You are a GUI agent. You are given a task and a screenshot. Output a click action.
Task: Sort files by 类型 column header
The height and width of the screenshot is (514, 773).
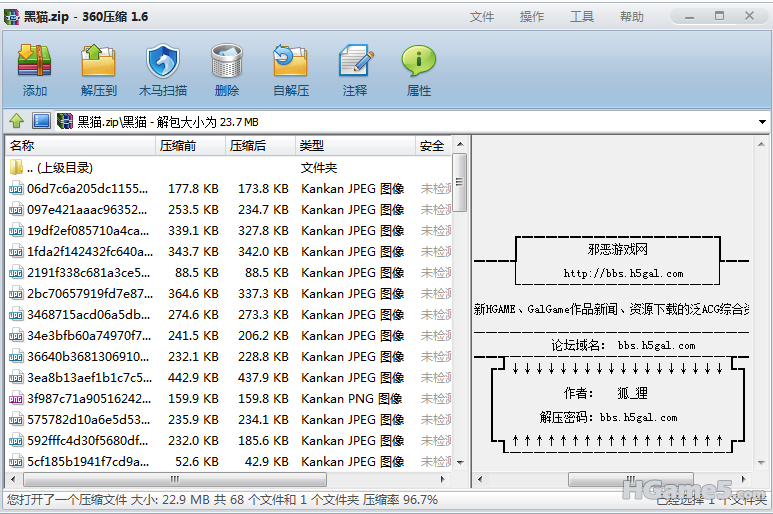(355, 146)
